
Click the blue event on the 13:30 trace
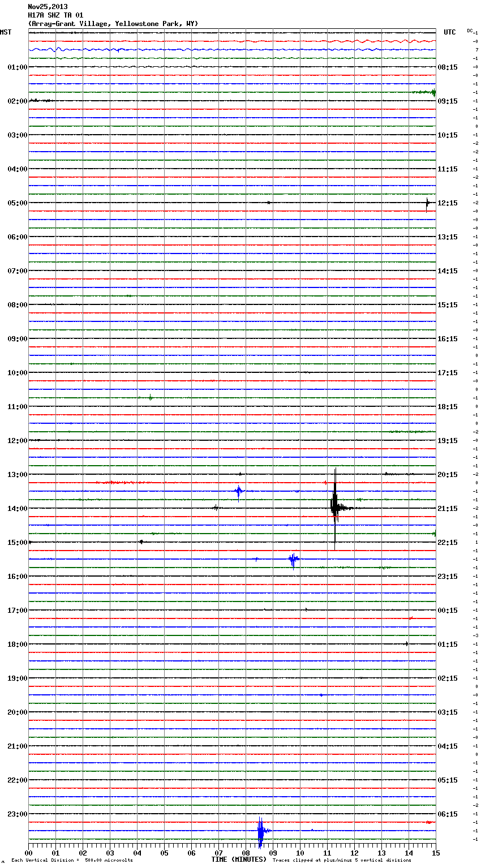tap(239, 491)
